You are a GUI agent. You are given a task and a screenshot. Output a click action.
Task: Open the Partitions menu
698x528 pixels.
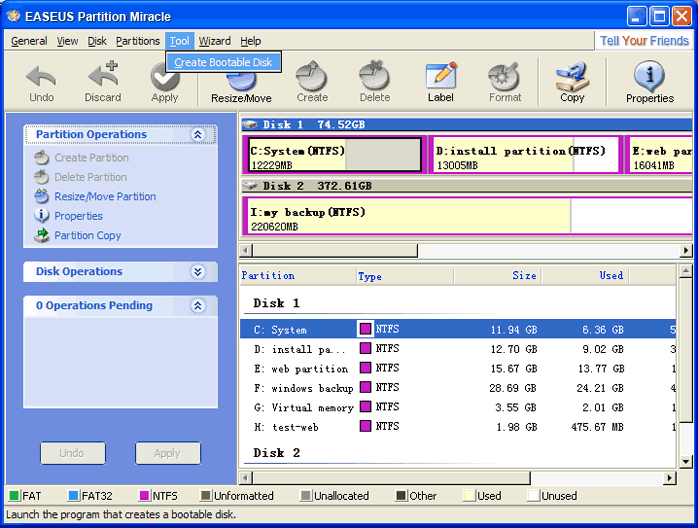click(x=138, y=41)
